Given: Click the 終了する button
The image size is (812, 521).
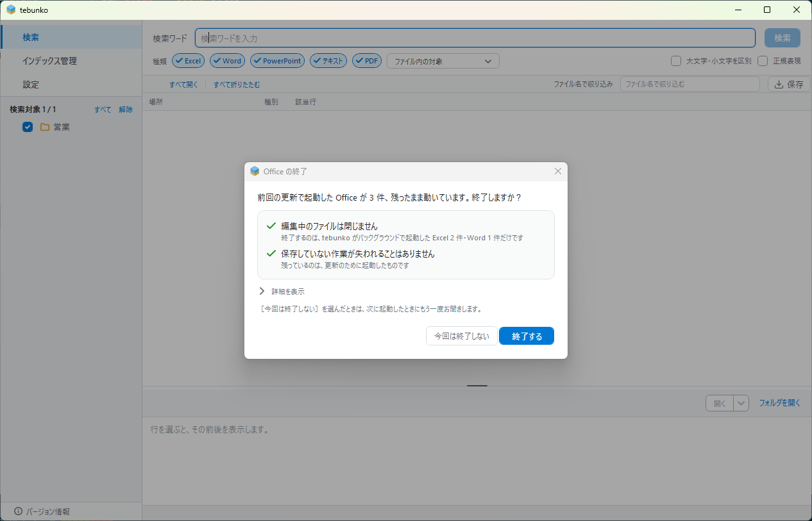Looking at the screenshot, I should coord(527,336).
